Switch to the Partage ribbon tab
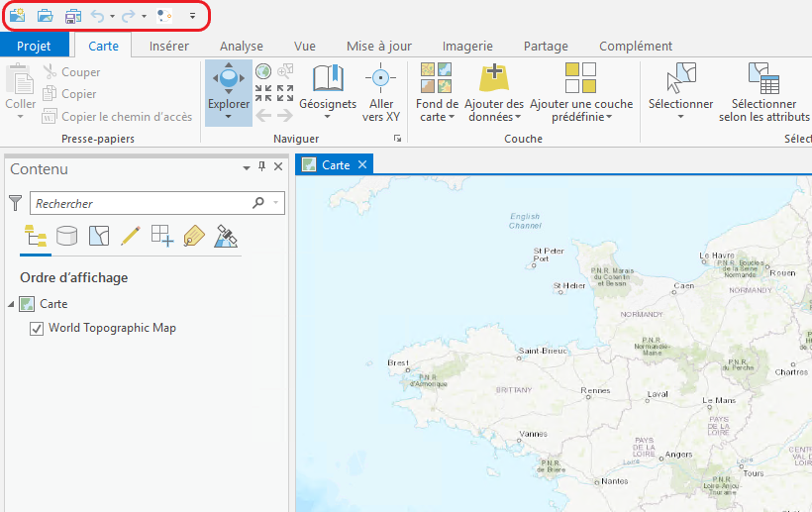 click(546, 46)
